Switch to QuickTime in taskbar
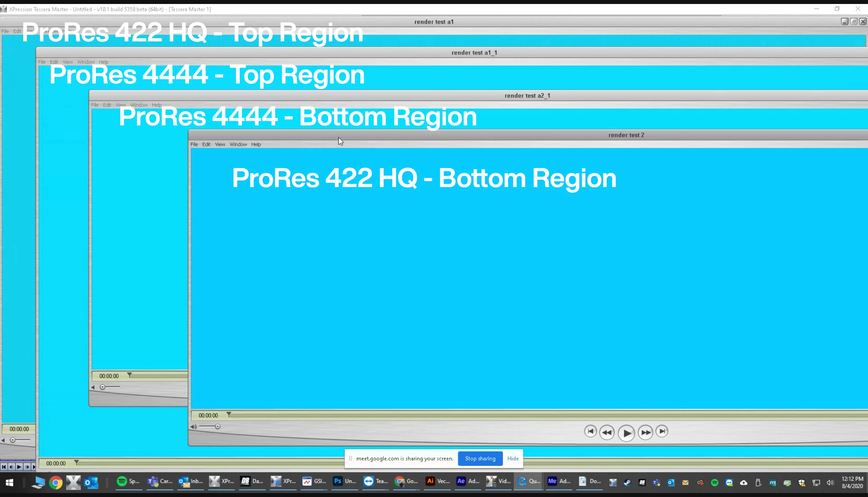 (x=528, y=482)
